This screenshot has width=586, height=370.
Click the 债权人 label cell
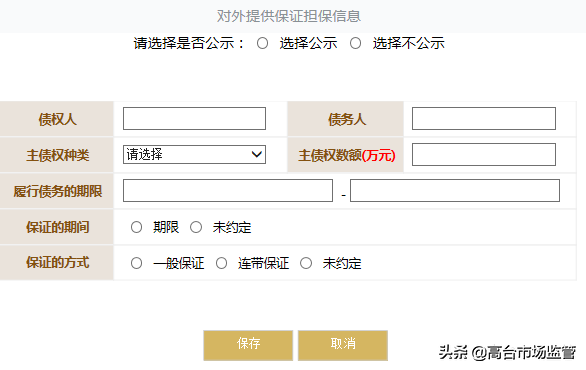point(57,119)
